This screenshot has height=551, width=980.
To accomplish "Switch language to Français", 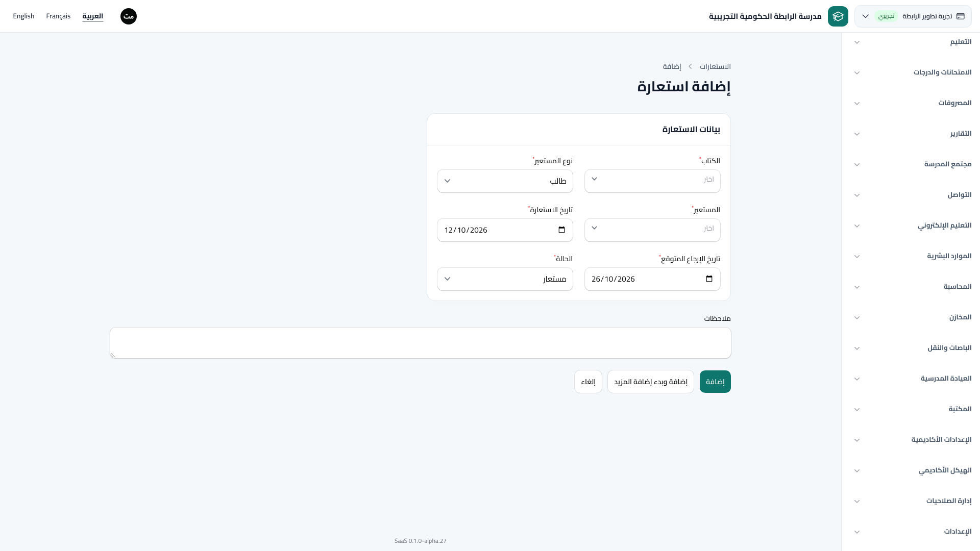I will (x=58, y=16).
